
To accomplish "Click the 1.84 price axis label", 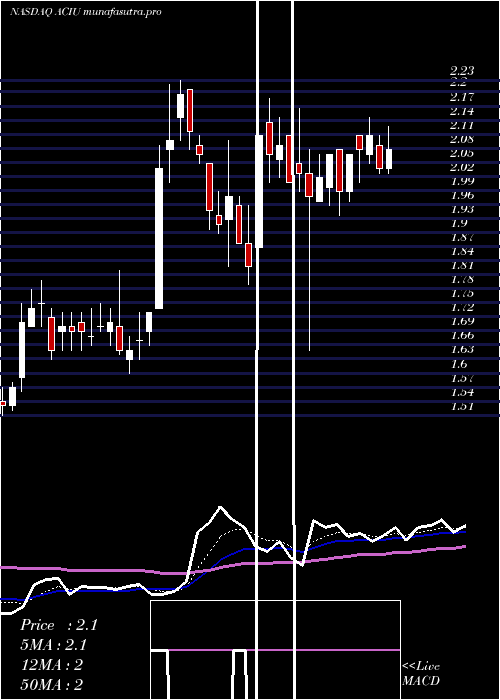I will [462, 251].
